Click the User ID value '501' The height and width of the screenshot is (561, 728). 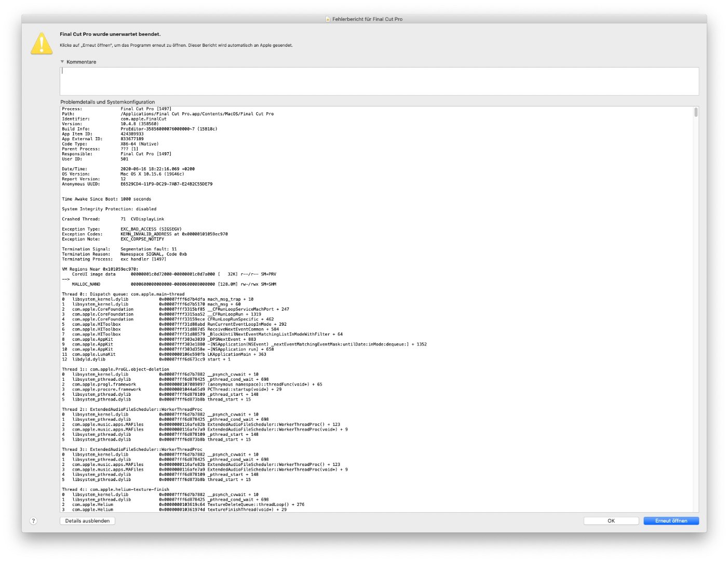(x=125, y=159)
